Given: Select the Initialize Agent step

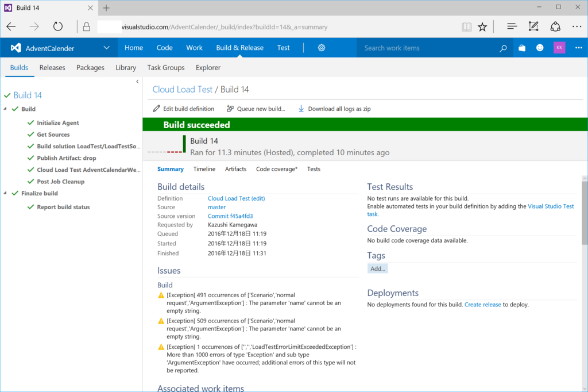Looking at the screenshot, I should tap(58, 123).
